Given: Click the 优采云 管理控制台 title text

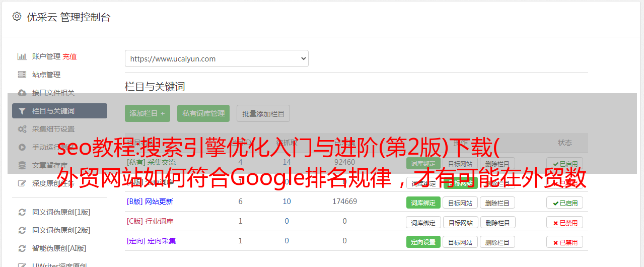Looking at the screenshot, I should tap(68, 17).
